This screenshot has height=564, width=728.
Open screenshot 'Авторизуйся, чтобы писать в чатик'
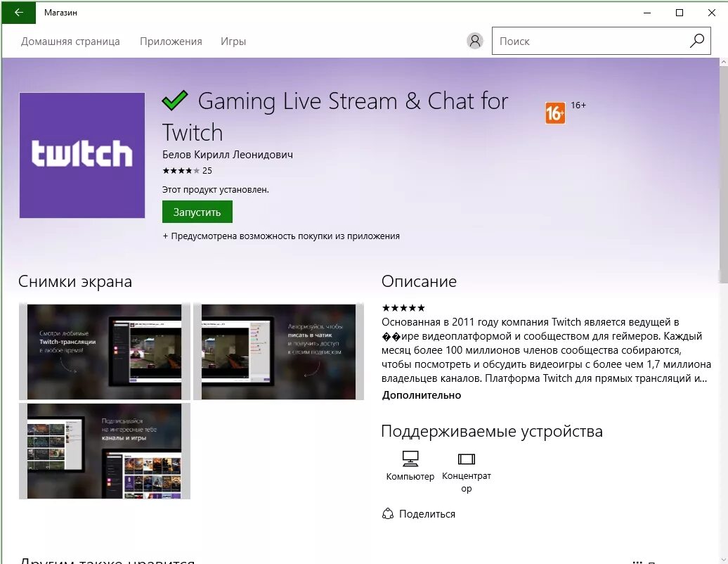(278, 351)
